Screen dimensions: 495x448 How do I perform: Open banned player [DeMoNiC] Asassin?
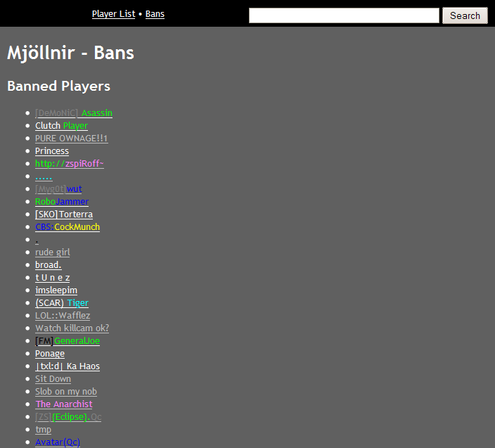click(74, 113)
